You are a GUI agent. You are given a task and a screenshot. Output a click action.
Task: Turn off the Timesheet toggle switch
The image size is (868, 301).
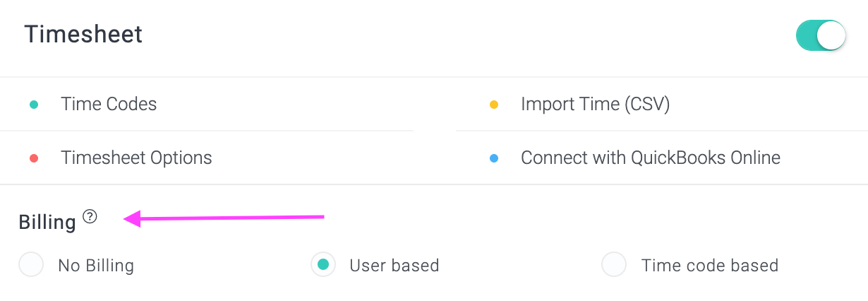click(821, 35)
